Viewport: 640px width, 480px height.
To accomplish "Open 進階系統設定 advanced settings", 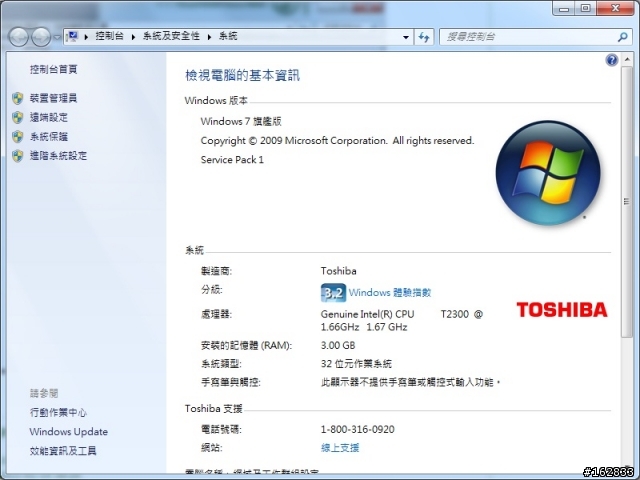I will [x=58, y=156].
